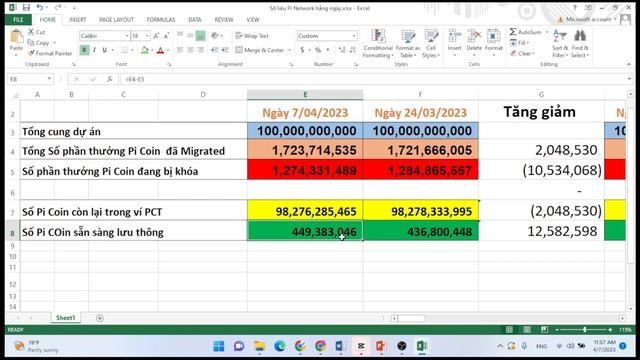The image size is (640, 360).
Task: Open the Find & Select binoculars
Action: [x=580, y=35]
